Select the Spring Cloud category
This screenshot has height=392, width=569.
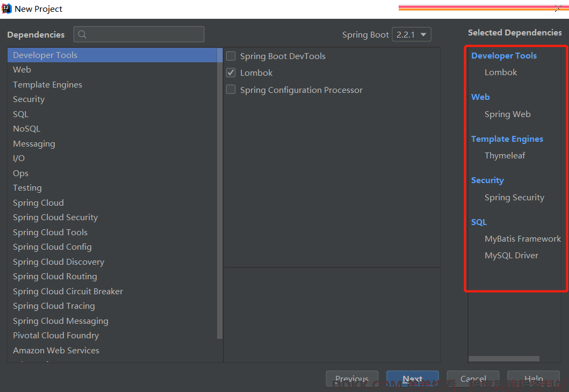click(x=112, y=202)
